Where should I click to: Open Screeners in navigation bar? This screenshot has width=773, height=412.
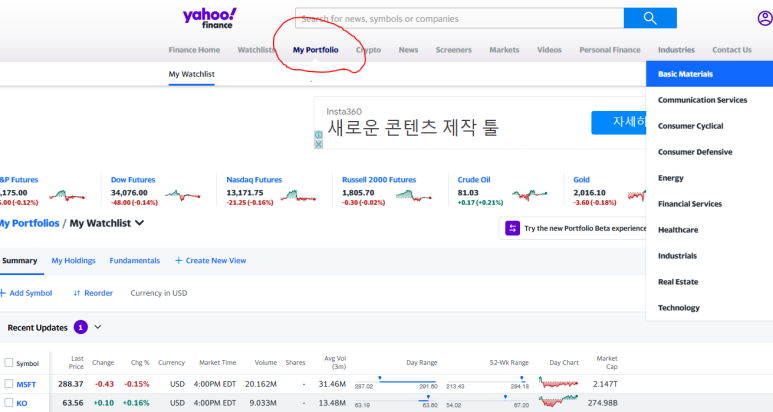coord(454,50)
